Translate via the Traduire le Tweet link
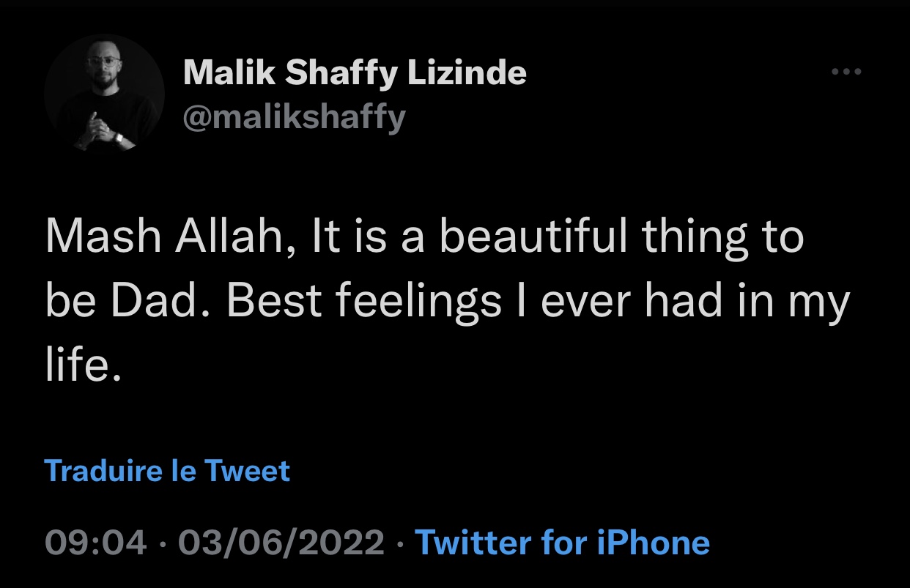This screenshot has width=910, height=588. click(167, 471)
